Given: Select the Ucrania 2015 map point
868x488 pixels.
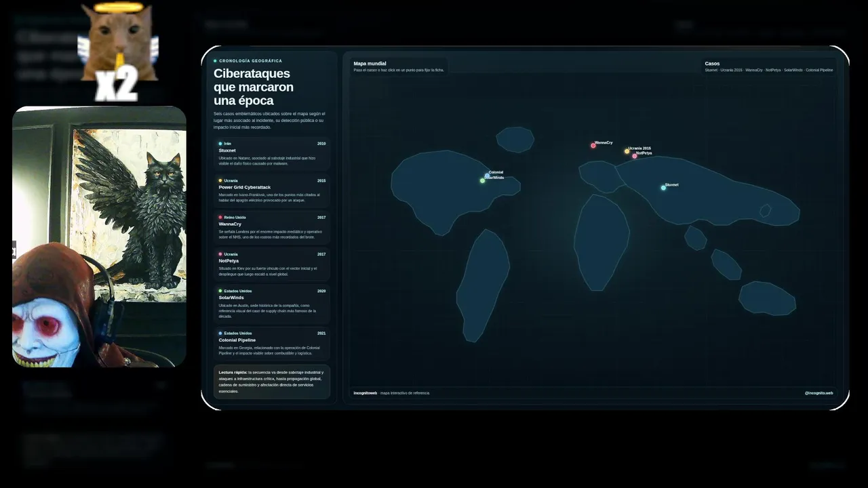Looking at the screenshot, I should pyautogui.click(x=627, y=151).
